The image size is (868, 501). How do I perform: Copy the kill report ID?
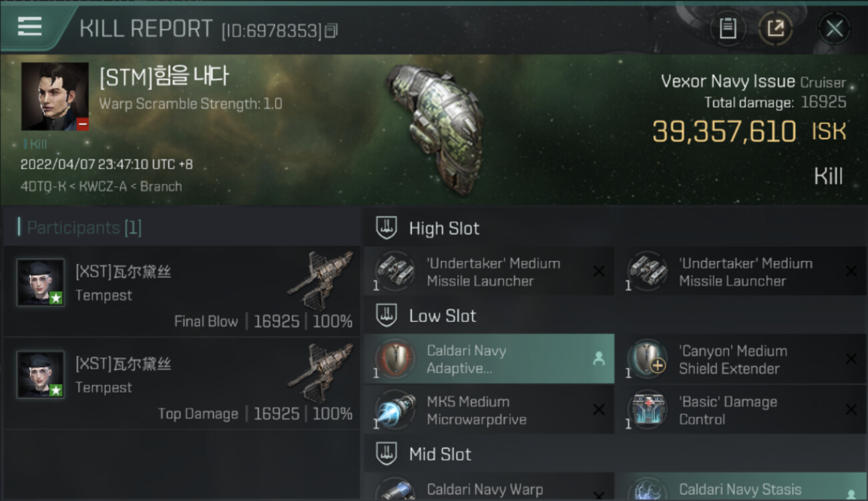[332, 30]
